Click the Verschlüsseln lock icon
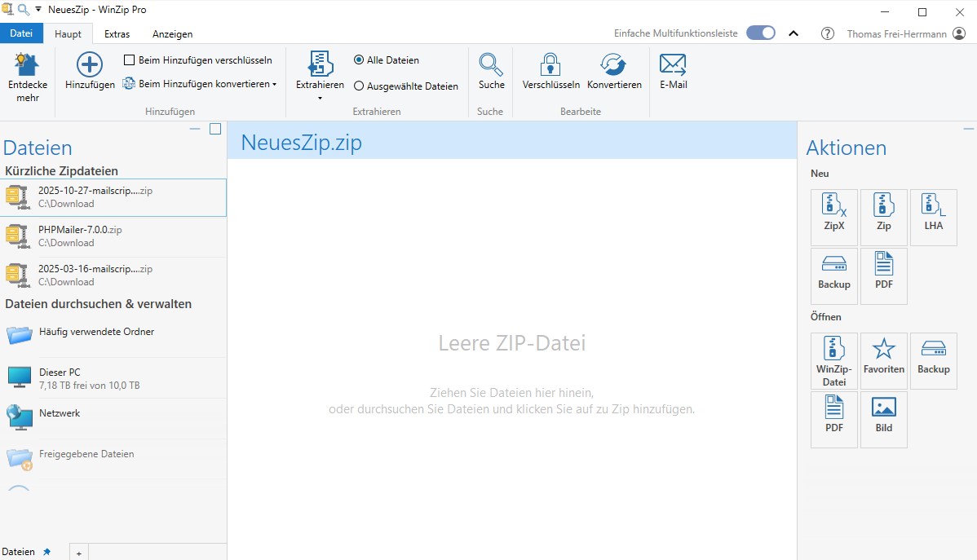This screenshot has height=560, width=977. pos(550,64)
